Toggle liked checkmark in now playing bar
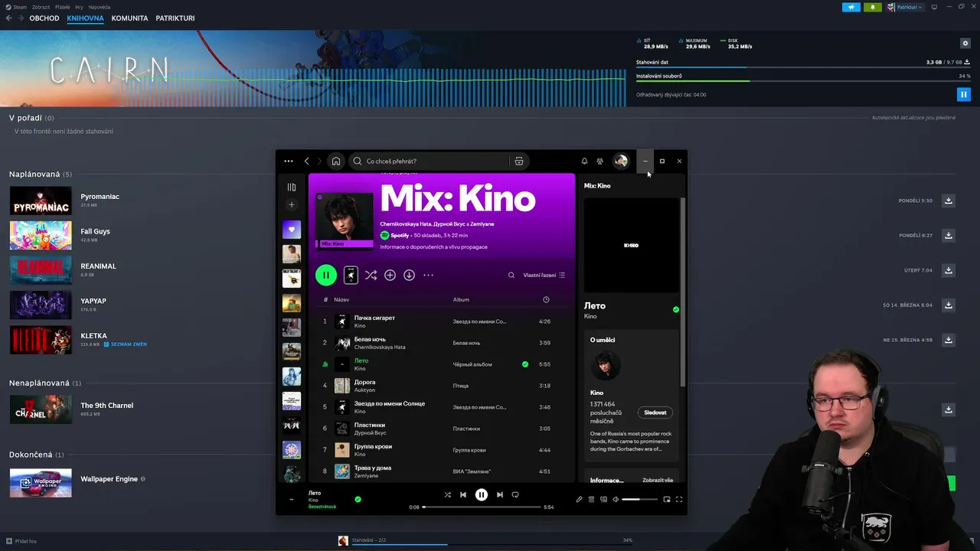 coord(358,499)
